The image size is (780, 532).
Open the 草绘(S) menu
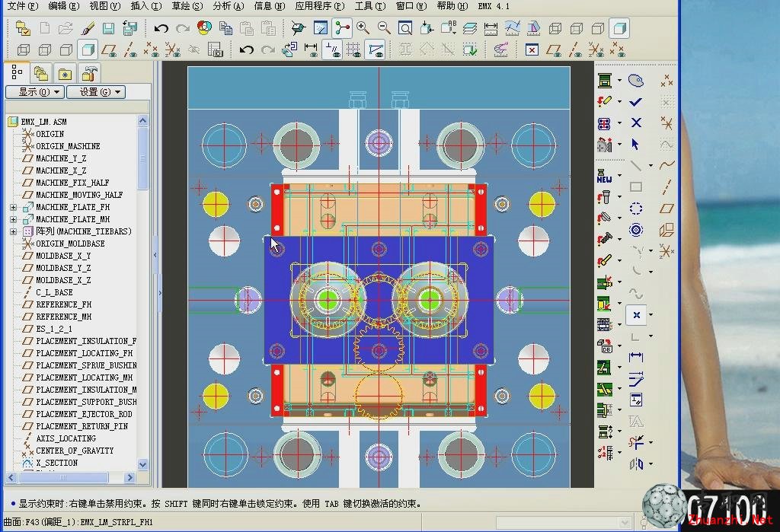[187, 6]
